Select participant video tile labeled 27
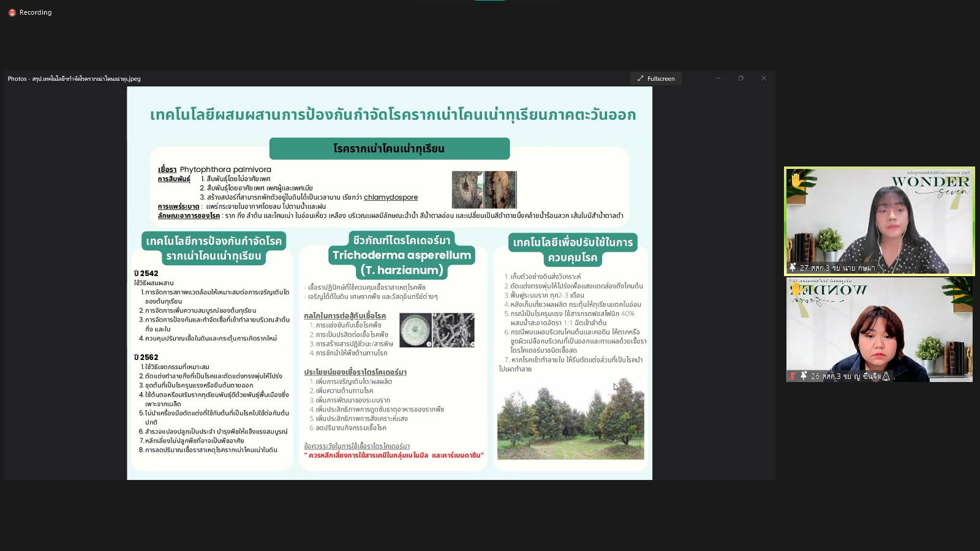 (x=880, y=221)
